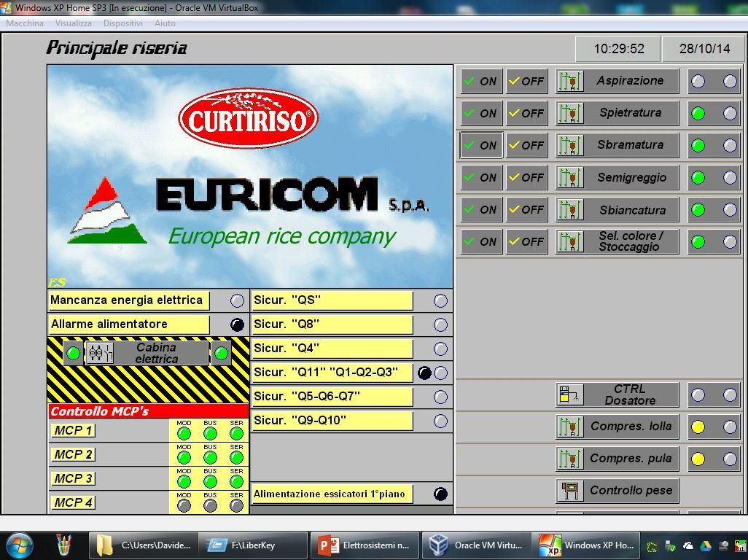Open the Compres. lolla button
Viewport: 748px width, 560px height.
[618, 427]
